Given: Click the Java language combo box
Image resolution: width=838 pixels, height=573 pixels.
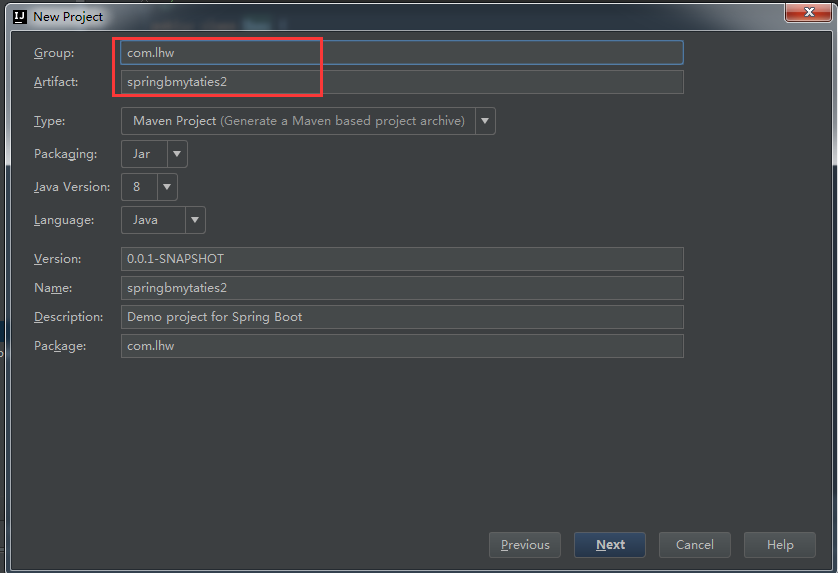Looking at the screenshot, I should 153,220.
